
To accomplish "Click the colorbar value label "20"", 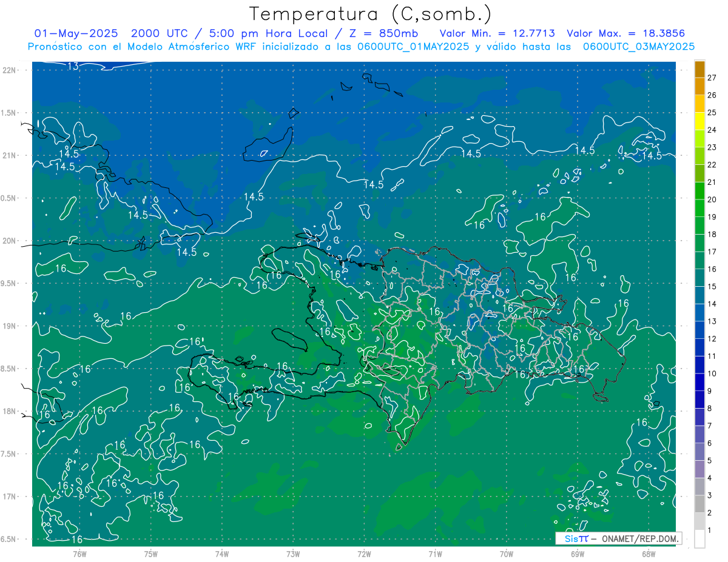I will point(712,199).
